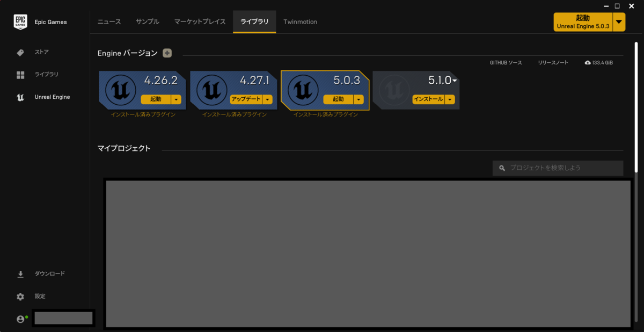Screen dimensions: 644x332
Task: Click the cloud storage 133.4 GiB icon
Action: click(x=588, y=63)
